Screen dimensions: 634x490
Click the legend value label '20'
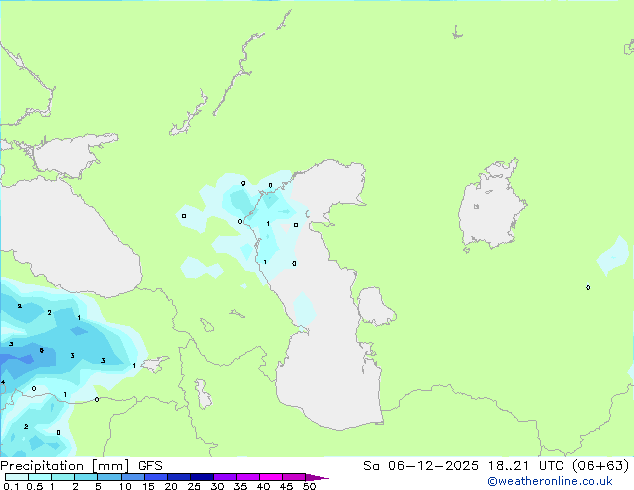[171, 486]
